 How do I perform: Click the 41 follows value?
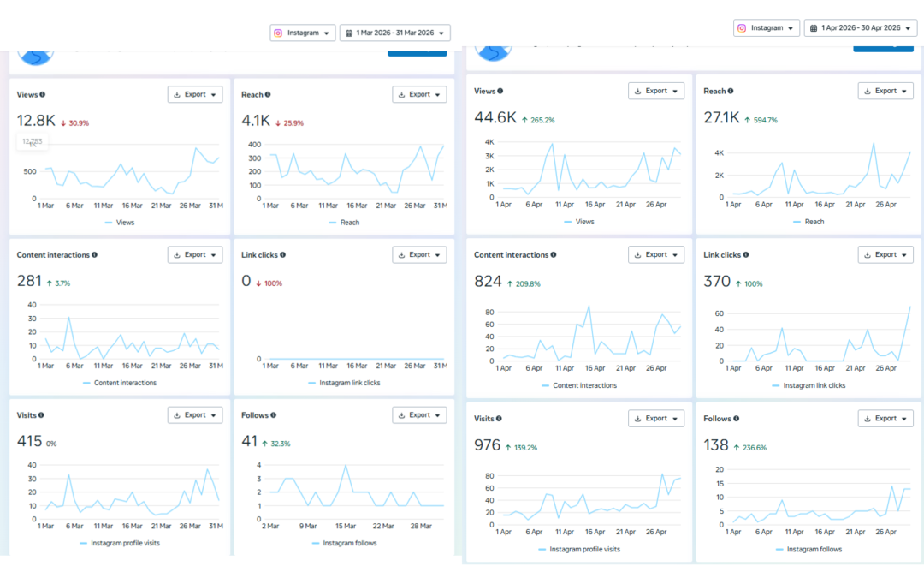click(x=249, y=441)
